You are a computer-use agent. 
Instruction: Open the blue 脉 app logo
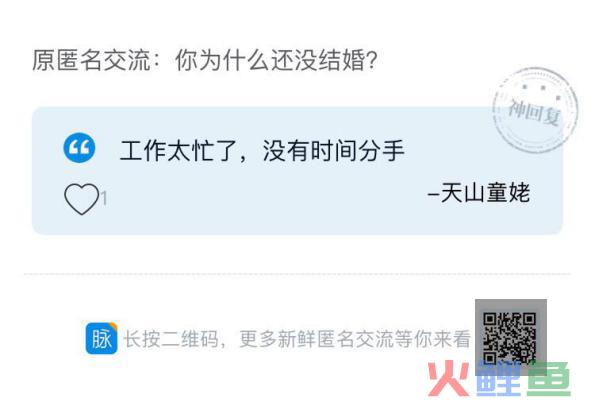(x=101, y=338)
